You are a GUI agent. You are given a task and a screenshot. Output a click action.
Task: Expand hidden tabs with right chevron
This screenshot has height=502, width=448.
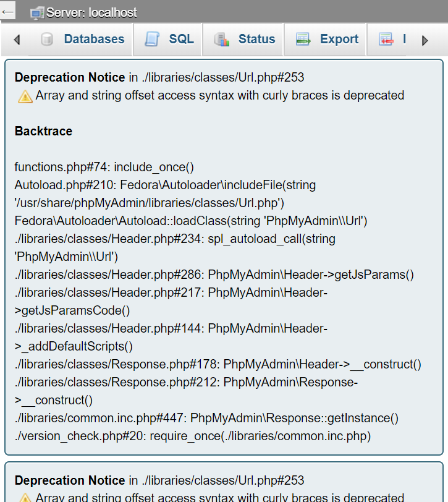[x=425, y=39]
